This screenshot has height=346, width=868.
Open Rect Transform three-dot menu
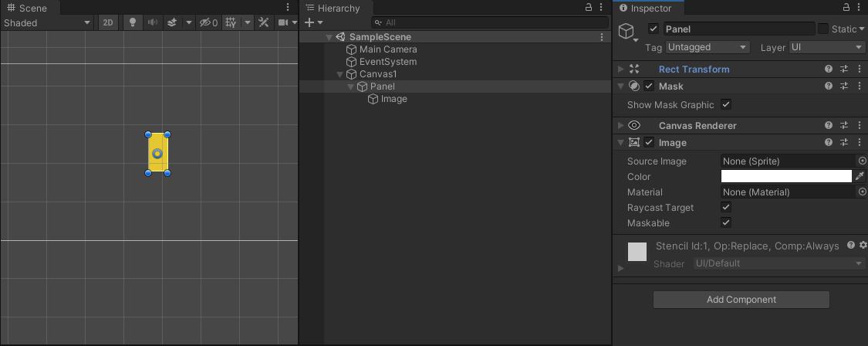860,70
